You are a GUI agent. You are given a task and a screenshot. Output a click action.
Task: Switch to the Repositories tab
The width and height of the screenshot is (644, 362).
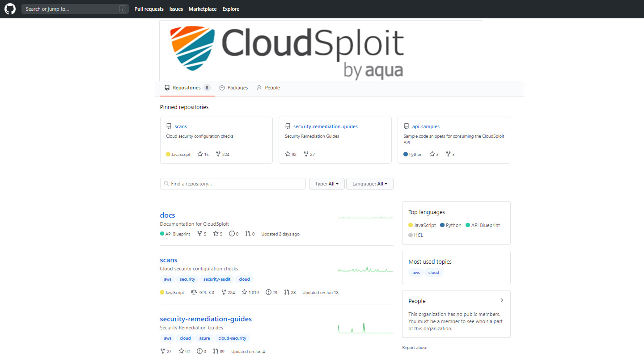click(x=187, y=88)
